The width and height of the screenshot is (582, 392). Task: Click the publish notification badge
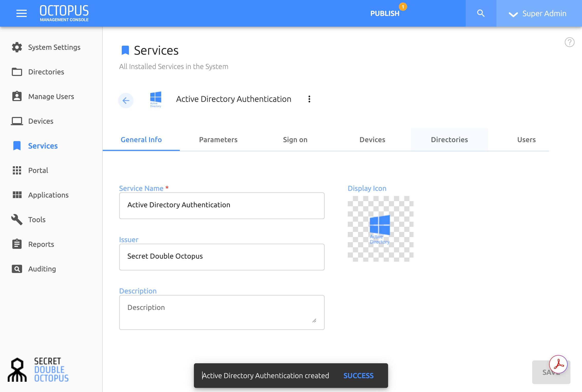403,7
